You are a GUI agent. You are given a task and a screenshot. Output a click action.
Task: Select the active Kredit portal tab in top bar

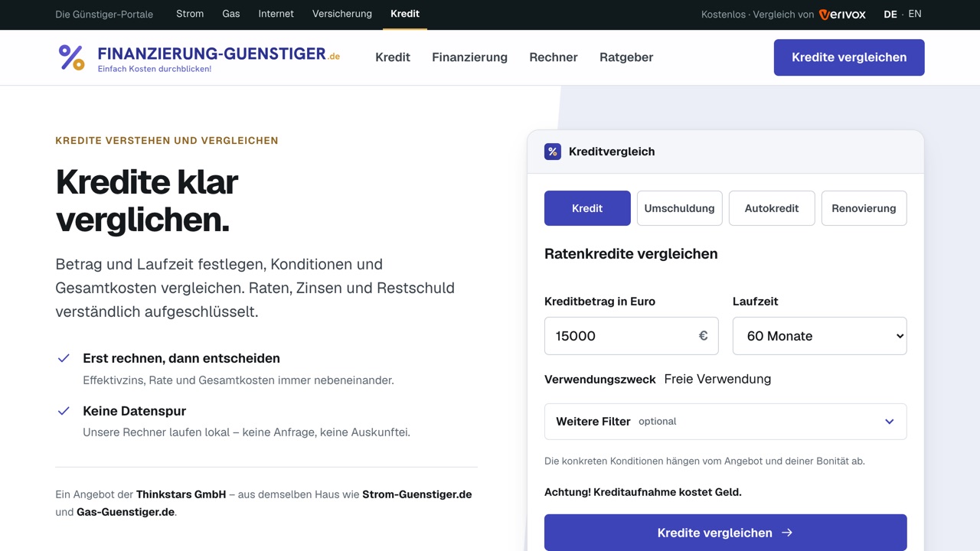(x=405, y=14)
